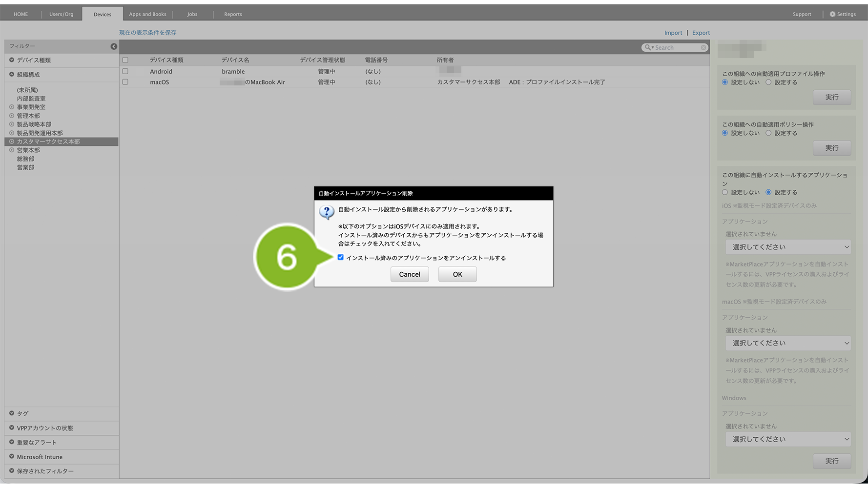868x488 pixels.
Task: Sort by 電話番号 column header
Action: click(376, 60)
